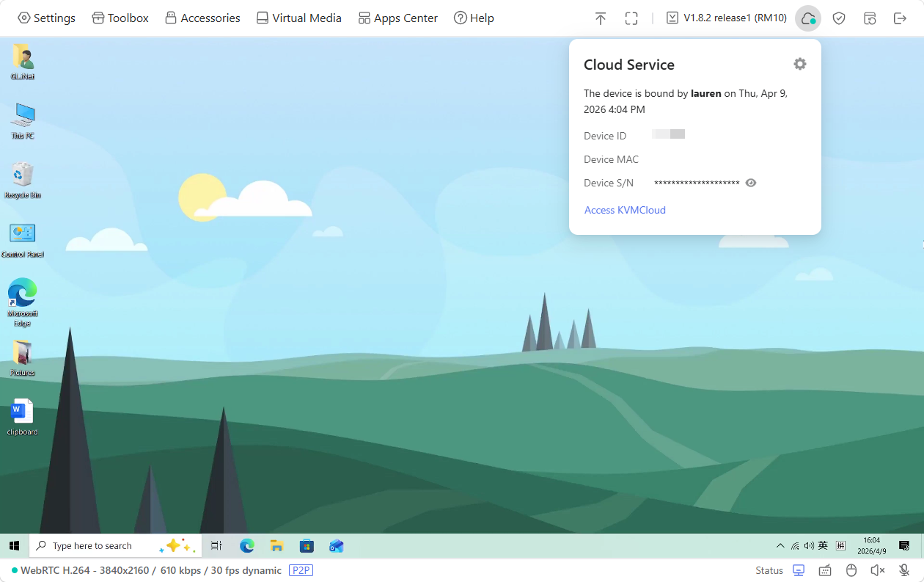Click the shield security icon

[839, 18]
